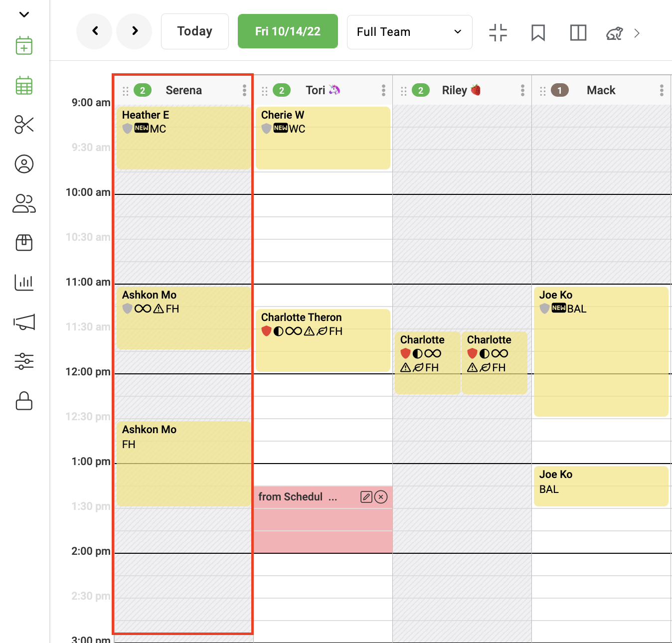Viewport: 672px width, 643px height.
Task: Open new appointment calendar-plus icon
Action: 24,46
